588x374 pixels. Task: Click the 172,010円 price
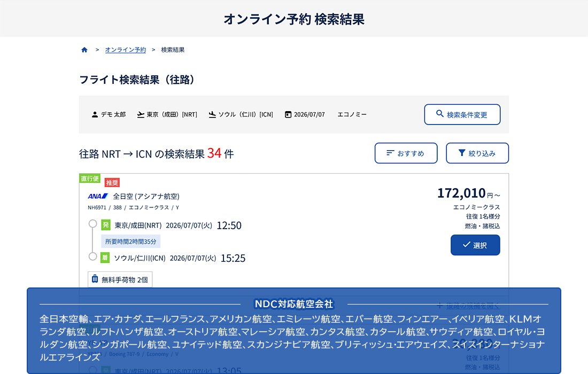click(x=469, y=193)
